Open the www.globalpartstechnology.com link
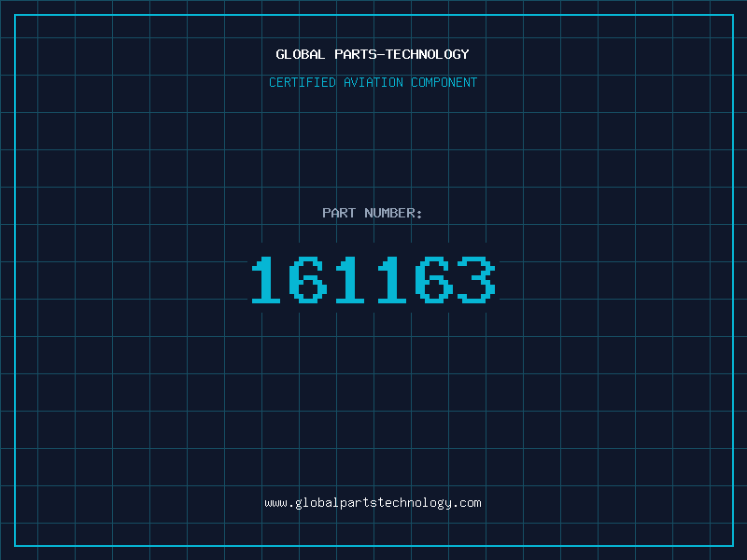Screen dimensions: 747x560 tap(373, 503)
